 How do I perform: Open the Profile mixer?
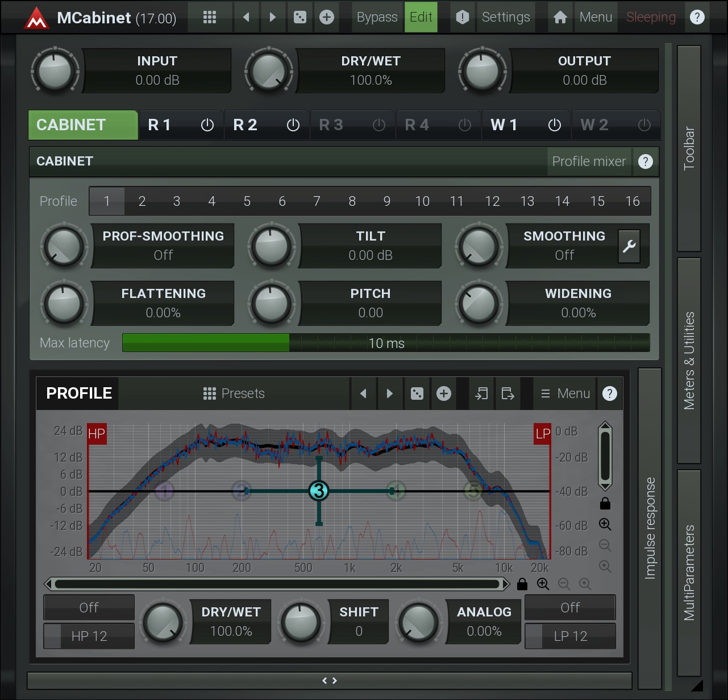point(588,161)
